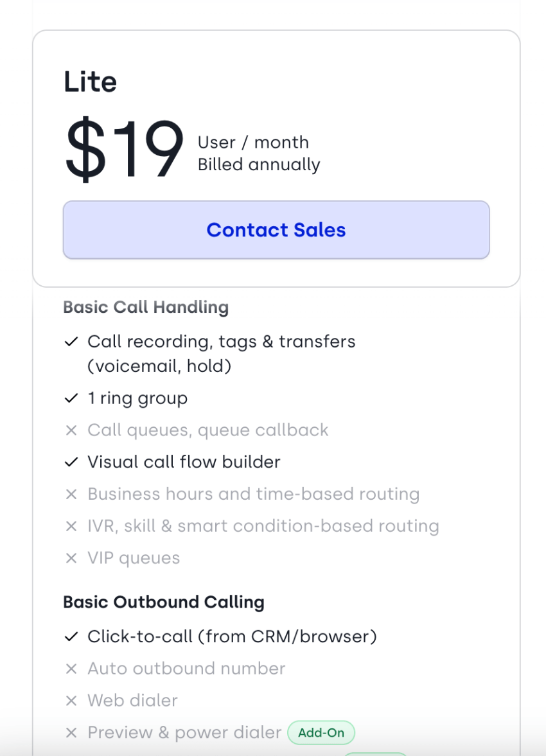Click the X beside auto outbound number
Image resolution: width=546 pixels, height=756 pixels.
click(x=71, y=669)
